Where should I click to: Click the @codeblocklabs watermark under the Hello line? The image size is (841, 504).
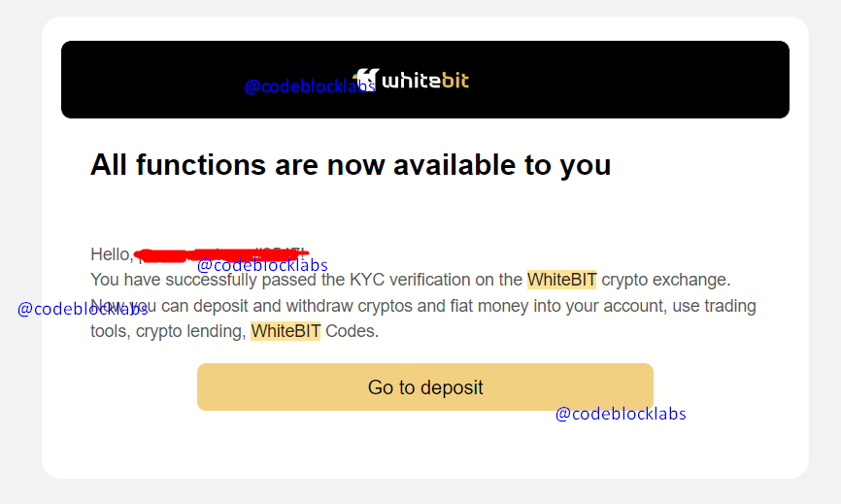point(262,265)
